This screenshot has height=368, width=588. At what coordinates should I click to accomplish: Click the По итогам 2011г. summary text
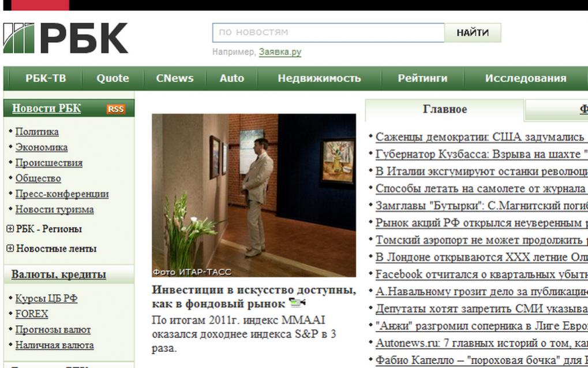pyautogui.click(x=244, y=334)
